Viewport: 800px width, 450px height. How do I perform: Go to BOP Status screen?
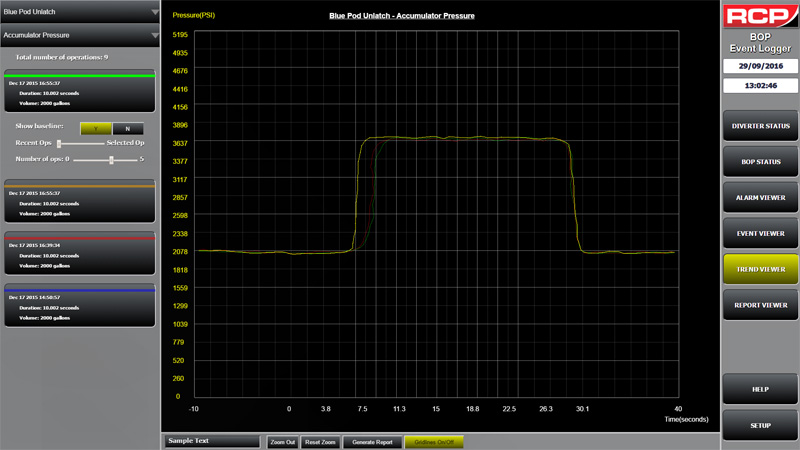[x=760, y=162]
